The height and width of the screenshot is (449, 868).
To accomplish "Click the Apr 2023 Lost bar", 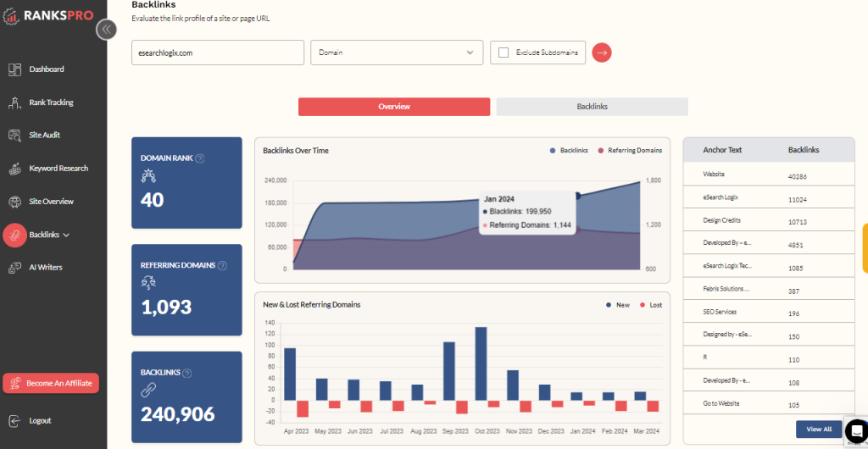I will [x=303, y=408].
